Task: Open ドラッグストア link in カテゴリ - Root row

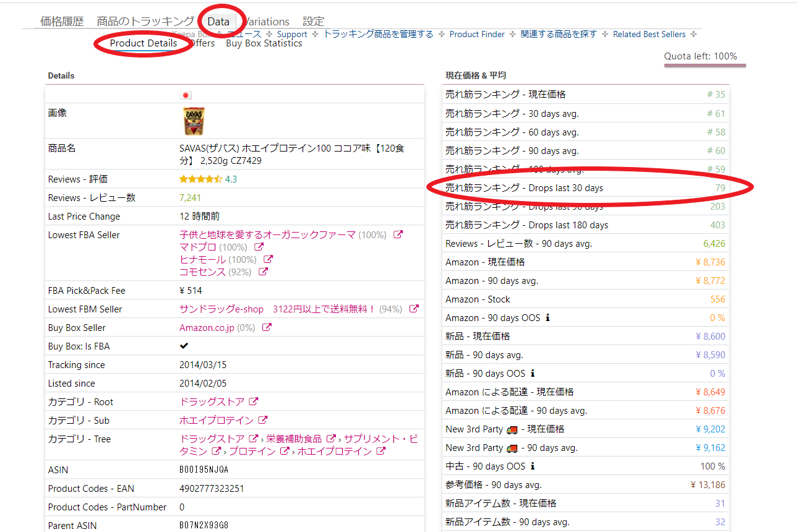Action: pos(212,401)
